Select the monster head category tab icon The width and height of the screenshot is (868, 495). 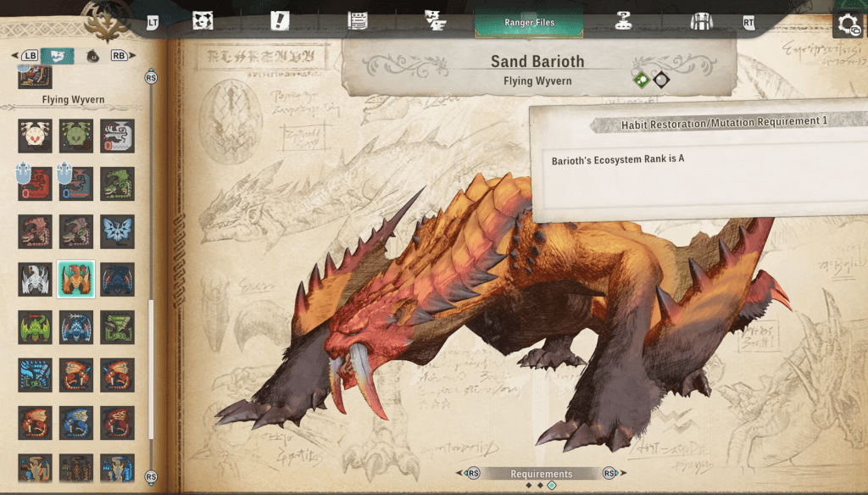click(202, 19)
